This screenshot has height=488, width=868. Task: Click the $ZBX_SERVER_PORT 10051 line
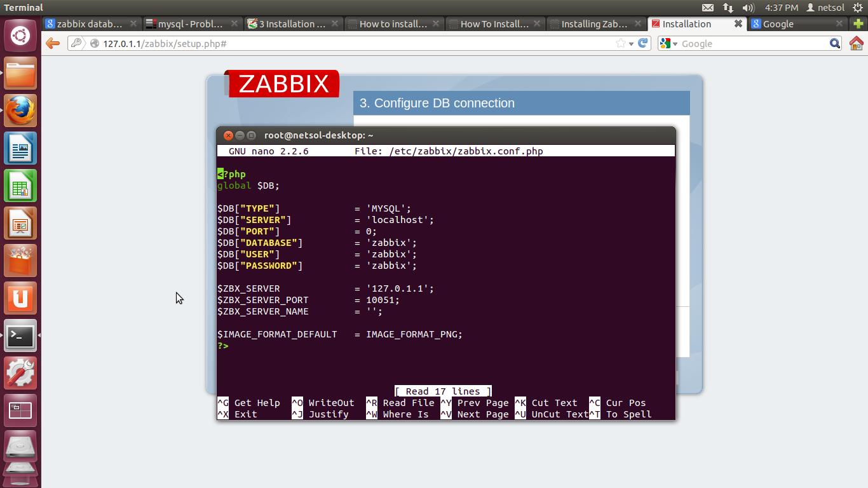tap(309, 300)
